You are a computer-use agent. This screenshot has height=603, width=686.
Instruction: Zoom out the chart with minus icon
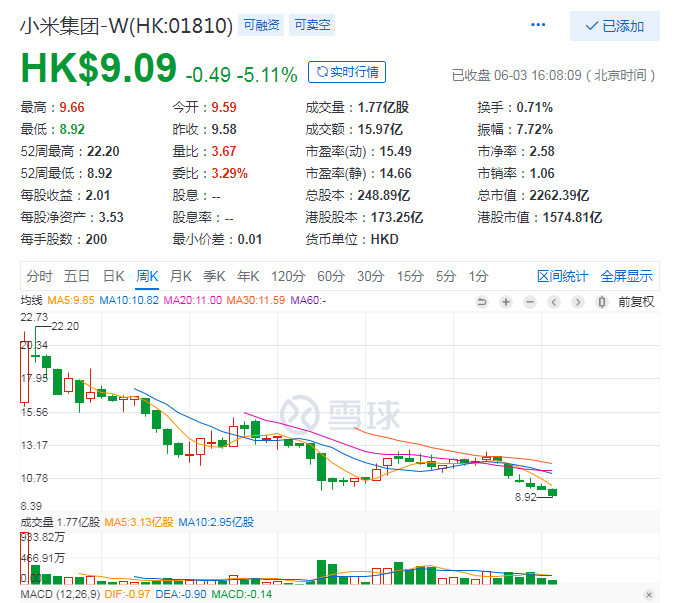[530, 302]
